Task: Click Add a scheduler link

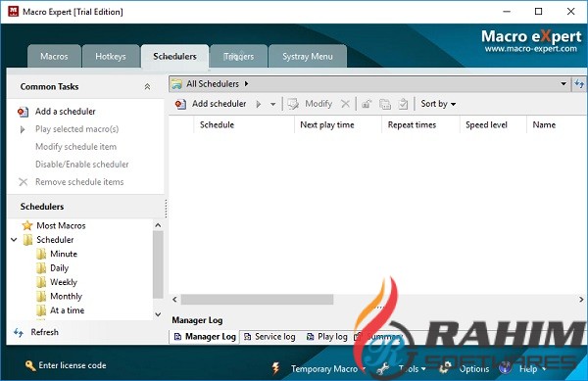Action: pyautogui.click(x=66, y=112)
